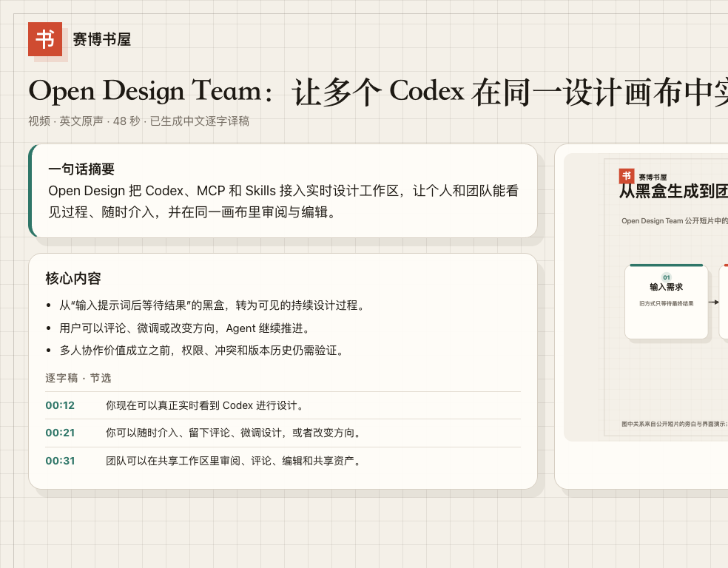Click 旧方式只等待最终结果 caption
The height and width of the screenshot is (568, 728).
click(x=667, y=303)
